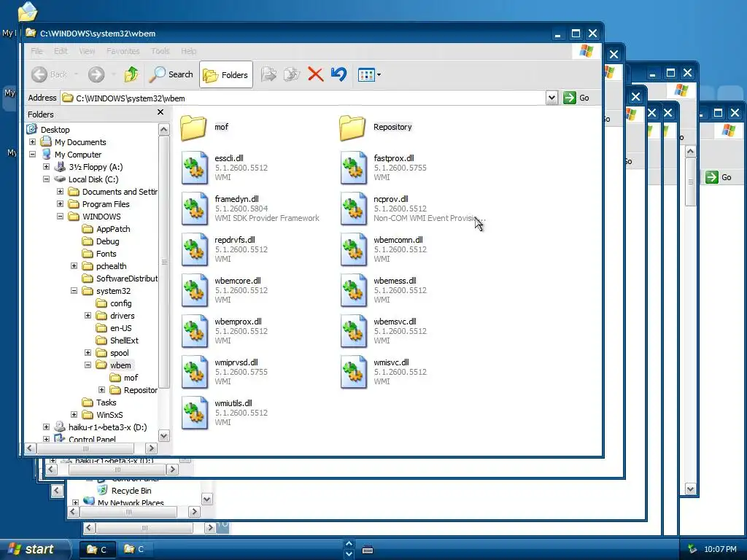Select Recycle Bin in background window tree

(131, 491)
